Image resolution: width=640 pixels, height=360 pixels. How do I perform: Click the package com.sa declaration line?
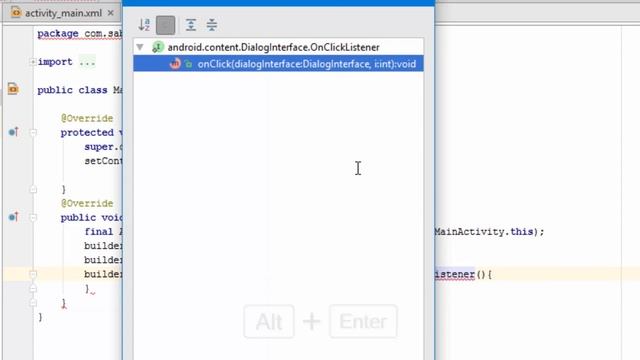click(80, 33)
